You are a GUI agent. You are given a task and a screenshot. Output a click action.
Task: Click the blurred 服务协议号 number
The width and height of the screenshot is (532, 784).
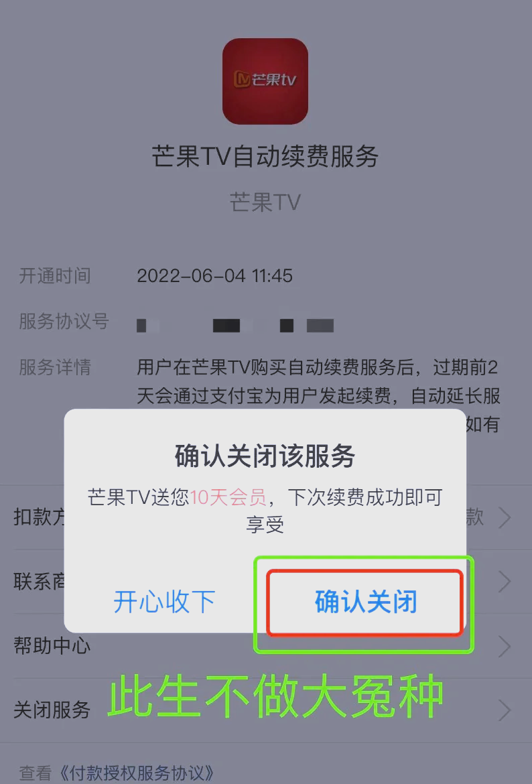coord(235,326)
